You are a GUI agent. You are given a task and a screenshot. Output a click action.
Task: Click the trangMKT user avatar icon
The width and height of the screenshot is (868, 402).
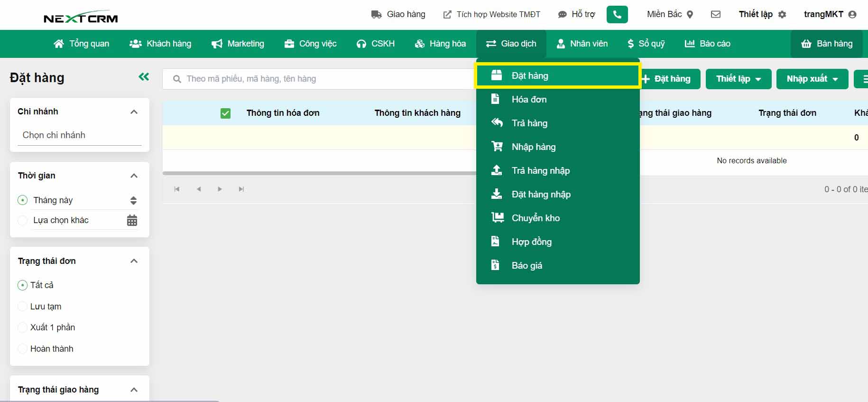852,15
